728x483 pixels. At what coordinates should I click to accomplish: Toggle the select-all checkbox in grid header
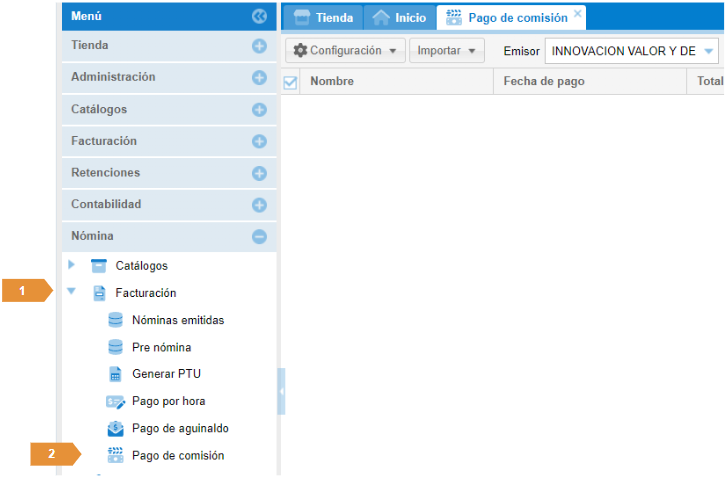pyautogui.click(x=291, y=83)
